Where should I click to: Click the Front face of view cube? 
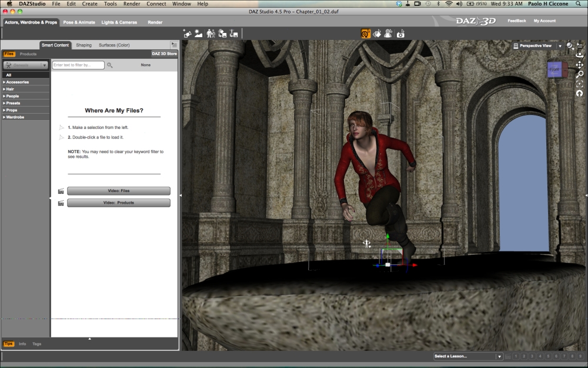[x=554, y=69]
